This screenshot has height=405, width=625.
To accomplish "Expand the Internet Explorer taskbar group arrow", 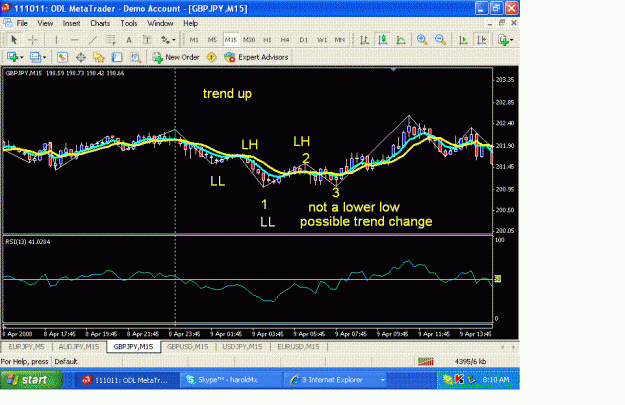I will (x=383, y=380).
